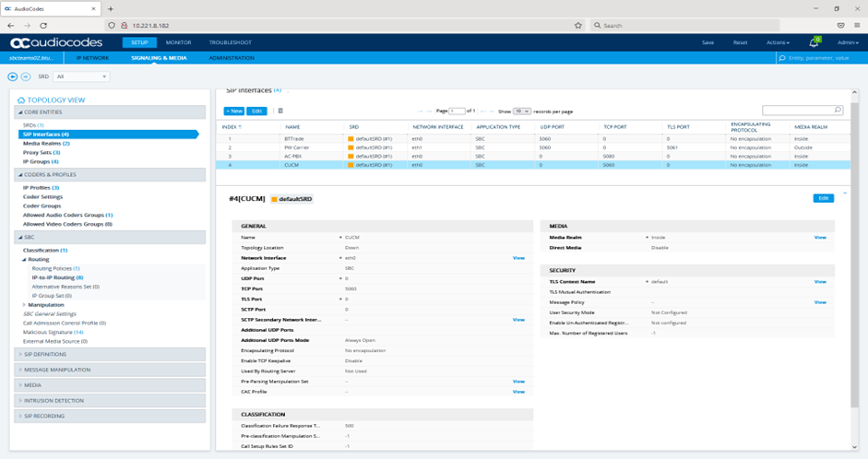This screenshot has width=868, height=459.
Task: Switch to the Monitor menu
Action: (178, 42)
